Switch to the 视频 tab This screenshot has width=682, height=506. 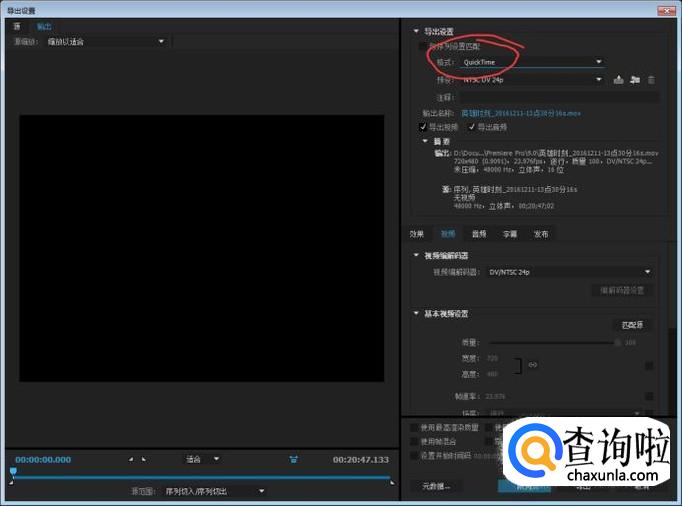(448, 234)
